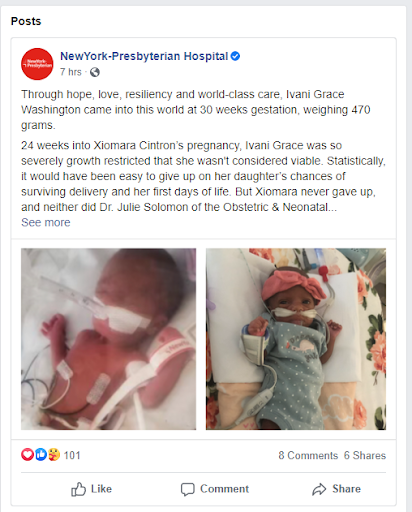View the 6 Shares list
Viewport: 412px width, 512px height.
[x=365, y=455]
